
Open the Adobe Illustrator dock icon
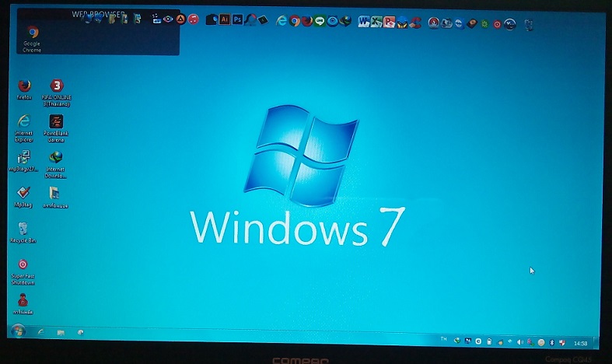tap(225, 19)
